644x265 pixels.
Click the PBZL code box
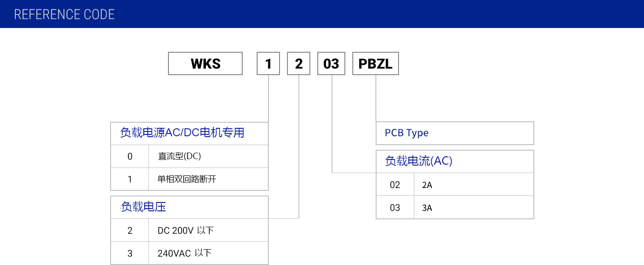(x=375, y=63)
